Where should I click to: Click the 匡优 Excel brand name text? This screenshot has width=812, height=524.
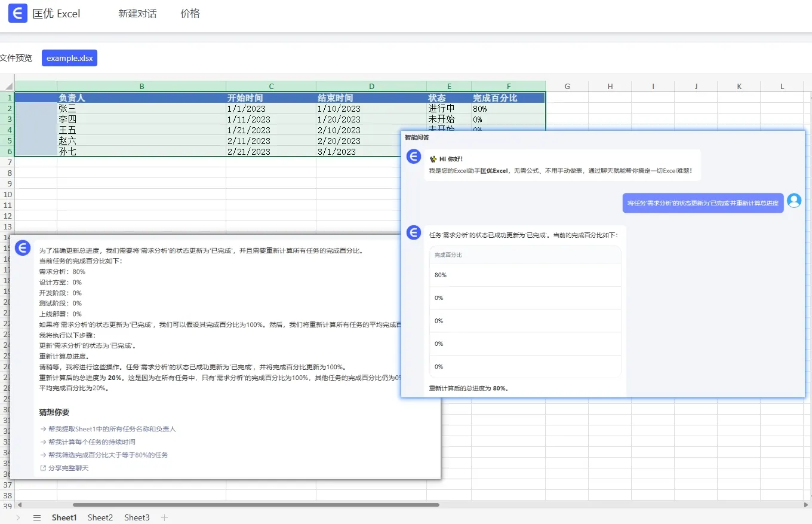57,13
